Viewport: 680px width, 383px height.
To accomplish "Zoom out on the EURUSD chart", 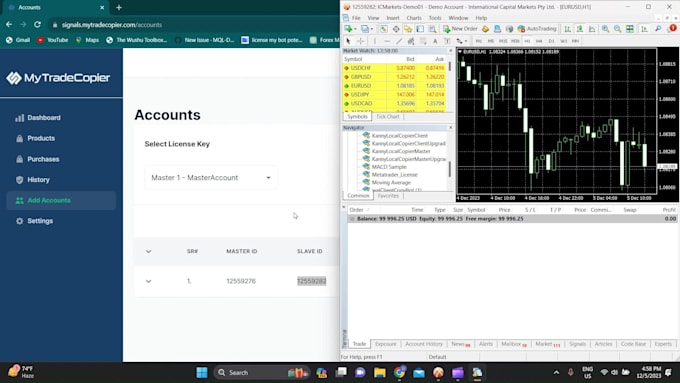I will (618, 29).
